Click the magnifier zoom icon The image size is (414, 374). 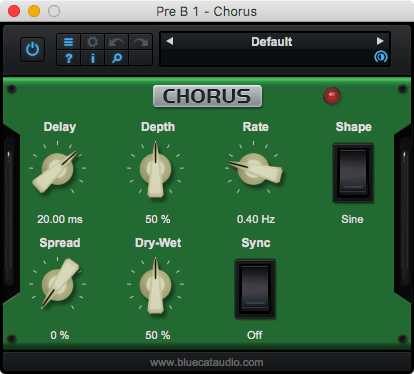116,58
